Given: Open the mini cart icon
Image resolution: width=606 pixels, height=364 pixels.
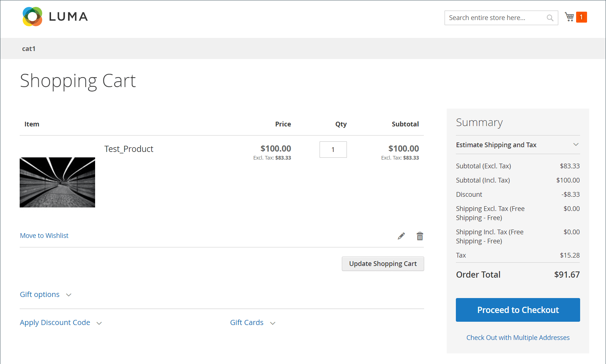Looking at the screenshot, I should (x=569, y=17).
